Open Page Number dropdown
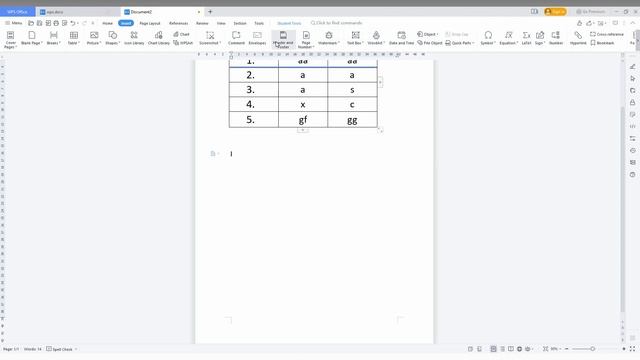640x360 pixels. click(306, 39)
